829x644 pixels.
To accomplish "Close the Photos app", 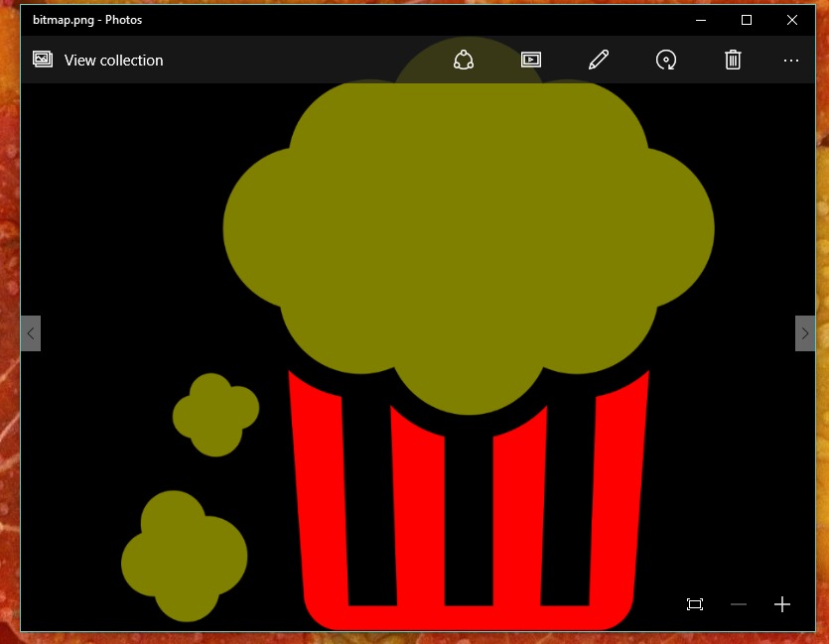I will tap(791, 19).
